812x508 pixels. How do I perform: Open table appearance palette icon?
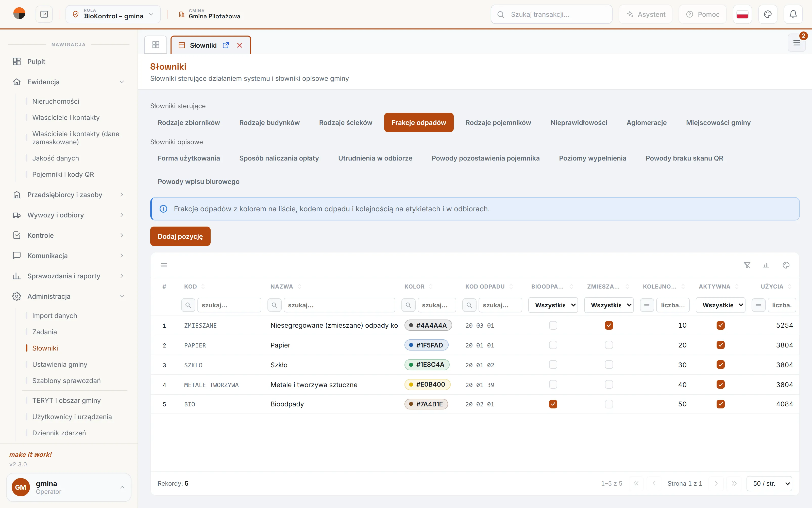(786, 265)
